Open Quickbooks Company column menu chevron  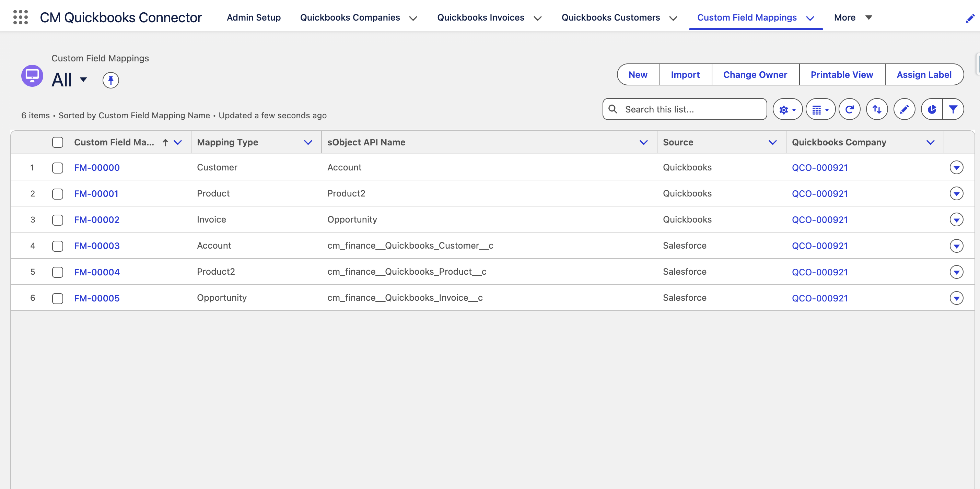[x=931, y=143]
